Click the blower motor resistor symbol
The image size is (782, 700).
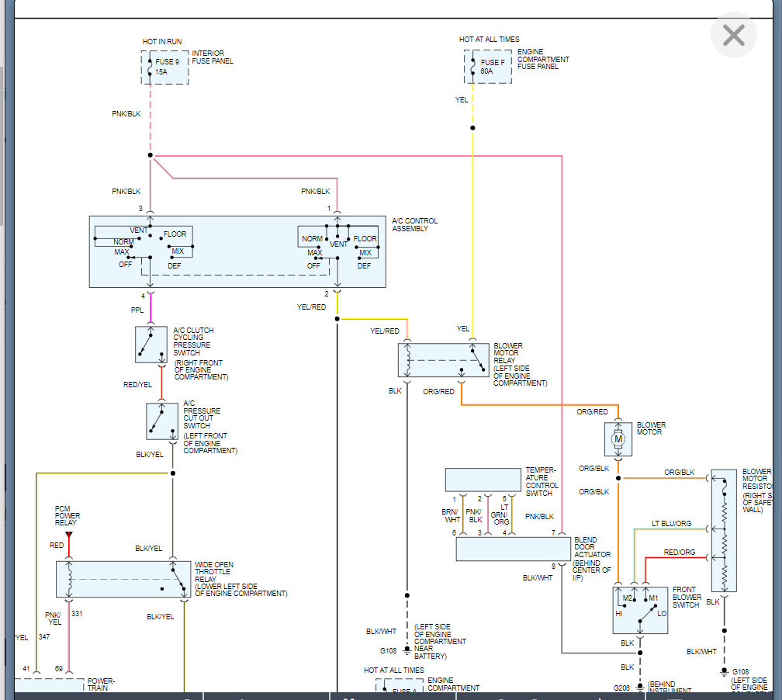(x=724, y=530)
